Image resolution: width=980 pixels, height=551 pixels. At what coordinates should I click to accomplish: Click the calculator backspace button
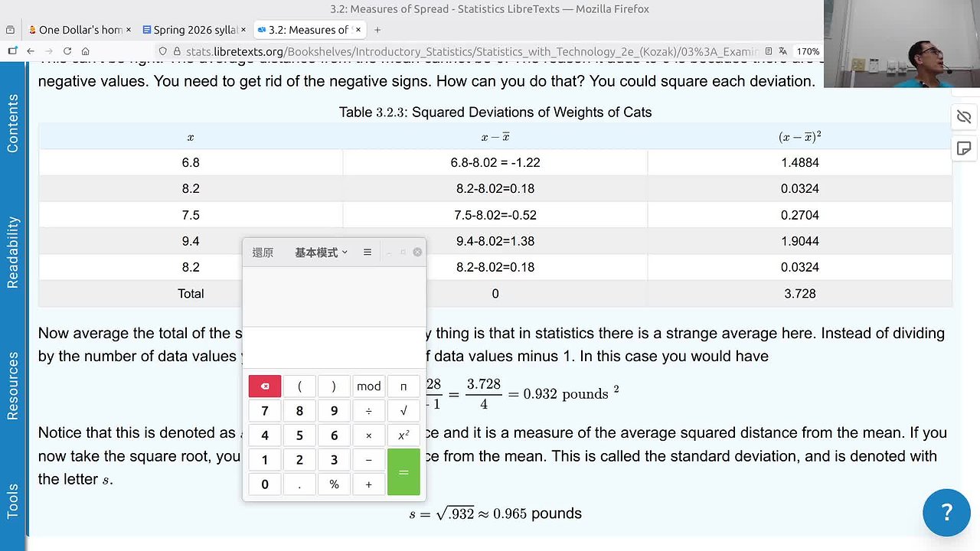point(265,386)
